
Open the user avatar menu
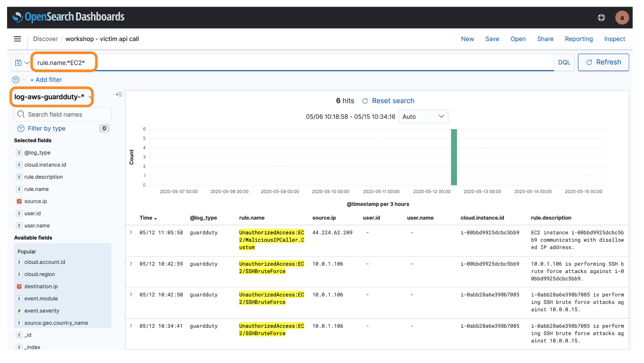pos(622,18)
